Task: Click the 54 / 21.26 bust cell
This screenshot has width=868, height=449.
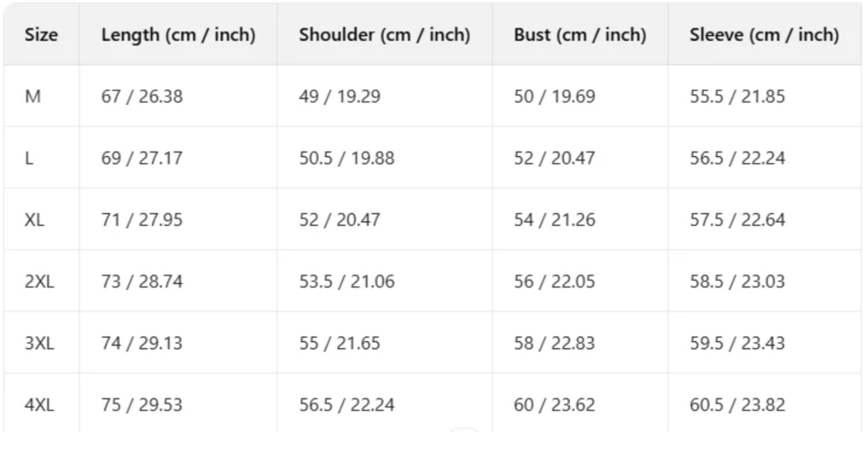Action: click(x=554, y=220)
